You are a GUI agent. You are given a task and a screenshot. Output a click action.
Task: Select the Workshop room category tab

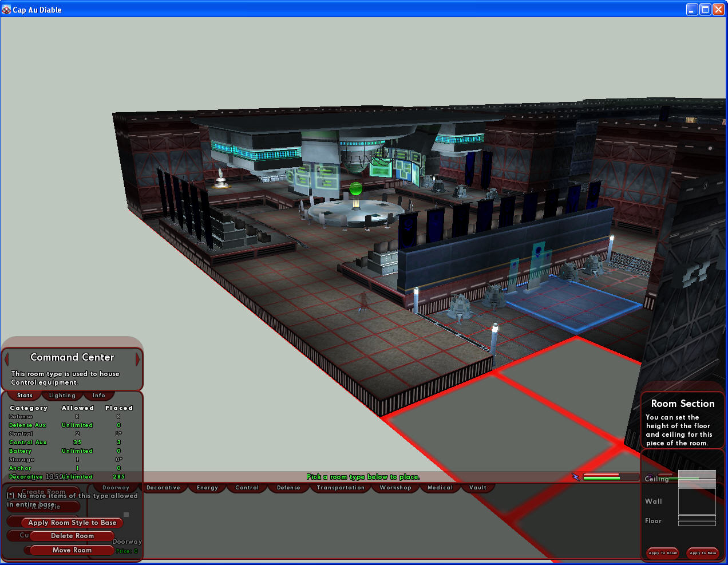tap(395, 488)
